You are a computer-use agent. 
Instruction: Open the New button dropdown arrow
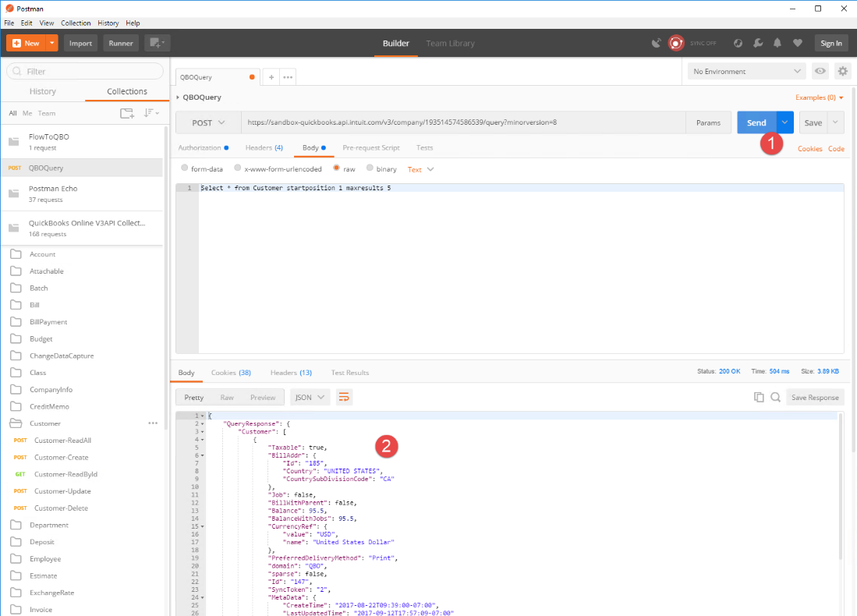pos(52,43)
